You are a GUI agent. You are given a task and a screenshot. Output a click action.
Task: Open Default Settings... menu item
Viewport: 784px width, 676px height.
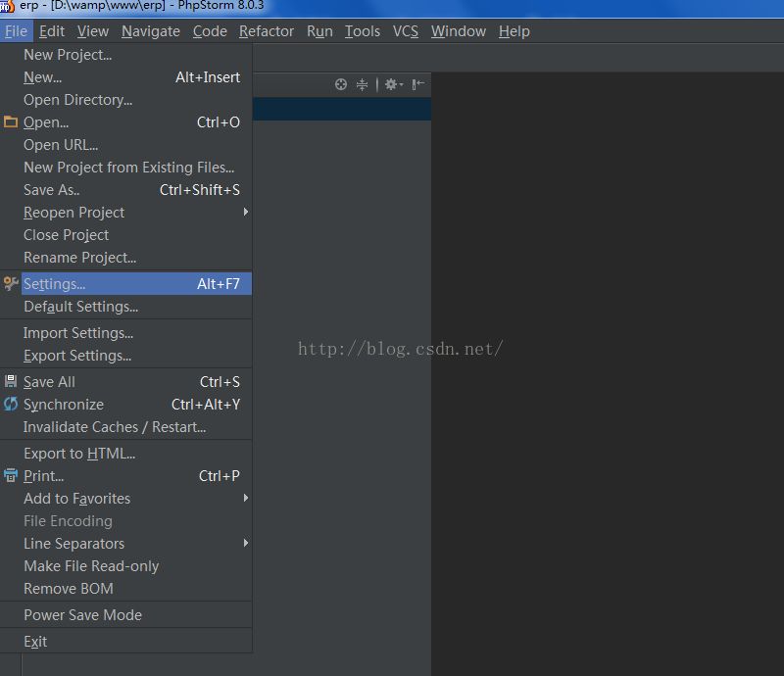coord(126,306)
